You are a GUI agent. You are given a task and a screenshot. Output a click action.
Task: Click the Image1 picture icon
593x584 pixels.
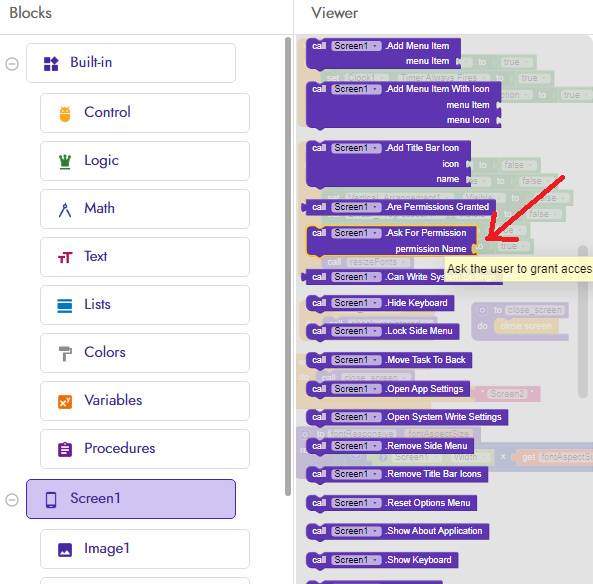click(65, 550)
